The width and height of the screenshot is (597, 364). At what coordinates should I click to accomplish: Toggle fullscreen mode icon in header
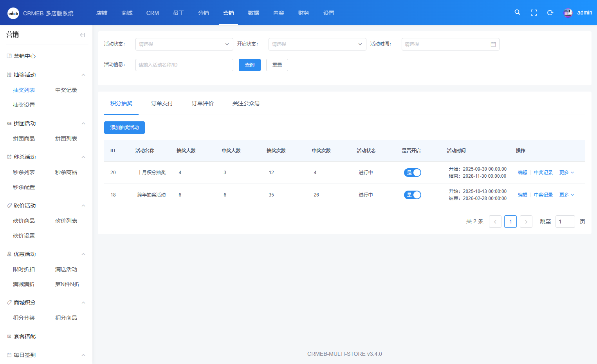click(x=534, y=13)
